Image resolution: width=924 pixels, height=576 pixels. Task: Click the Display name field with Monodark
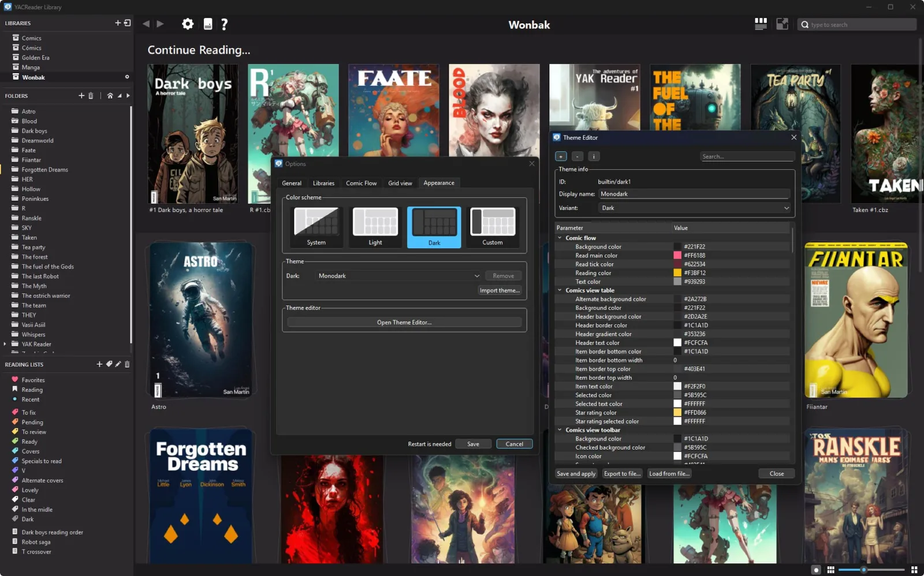[694, 194]
